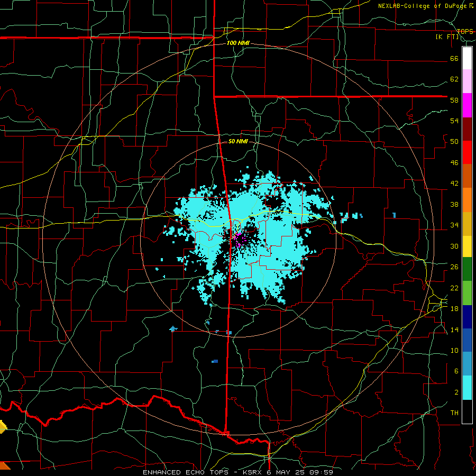This screenshot has width=476, height=476.
Task: Click legend value label '34'
Action: pos(454,225)
